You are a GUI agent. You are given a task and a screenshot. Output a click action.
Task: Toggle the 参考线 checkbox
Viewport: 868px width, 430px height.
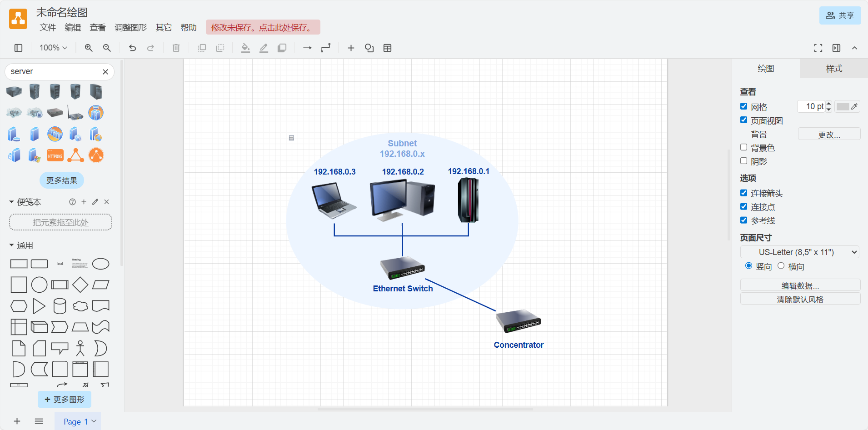tap(744, 220)
